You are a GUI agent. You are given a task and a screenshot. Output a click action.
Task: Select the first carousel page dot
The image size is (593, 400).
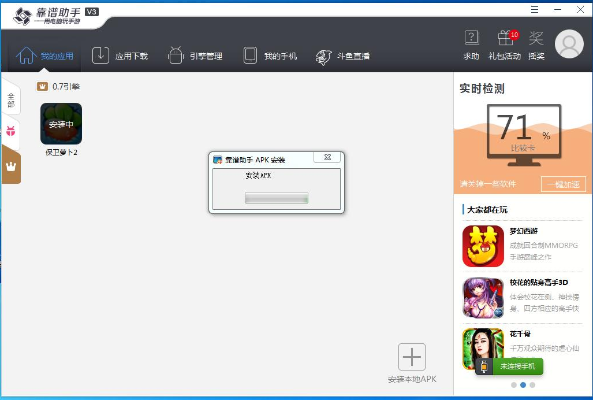(514, 385)
